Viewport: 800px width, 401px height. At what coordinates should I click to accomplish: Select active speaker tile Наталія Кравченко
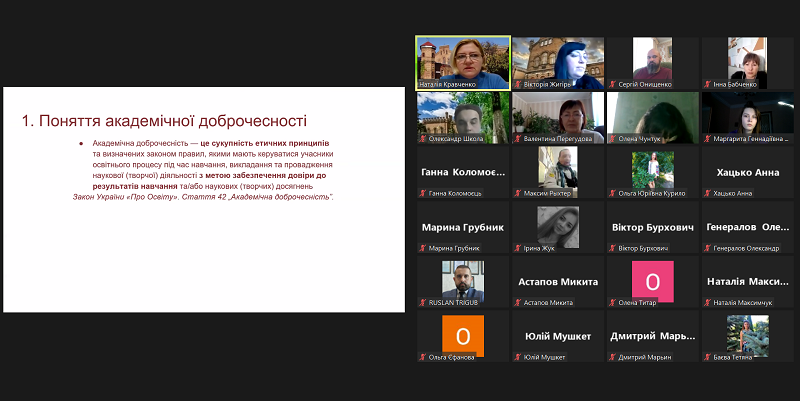pos(463,63)
